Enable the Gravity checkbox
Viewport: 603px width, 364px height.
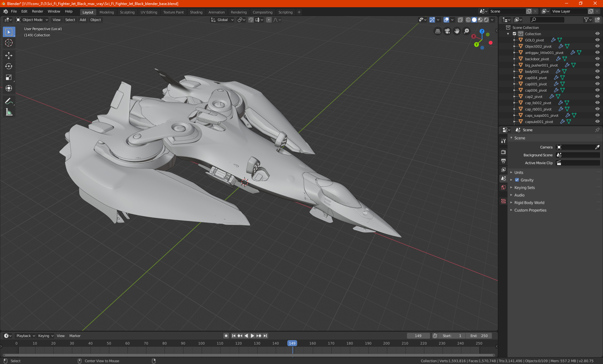(517, 180)
